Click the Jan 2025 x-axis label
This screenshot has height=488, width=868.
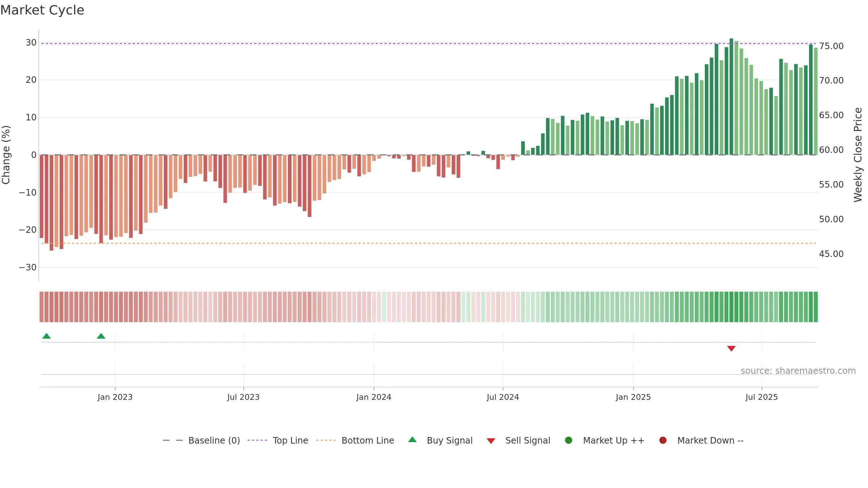pyautogui.click(x=633, y=397)
